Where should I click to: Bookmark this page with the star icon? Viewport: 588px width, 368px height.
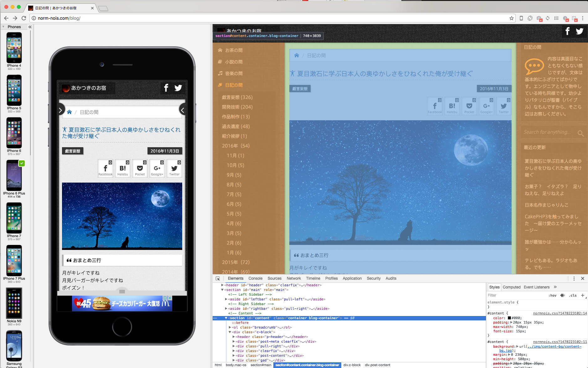[512, 18]
